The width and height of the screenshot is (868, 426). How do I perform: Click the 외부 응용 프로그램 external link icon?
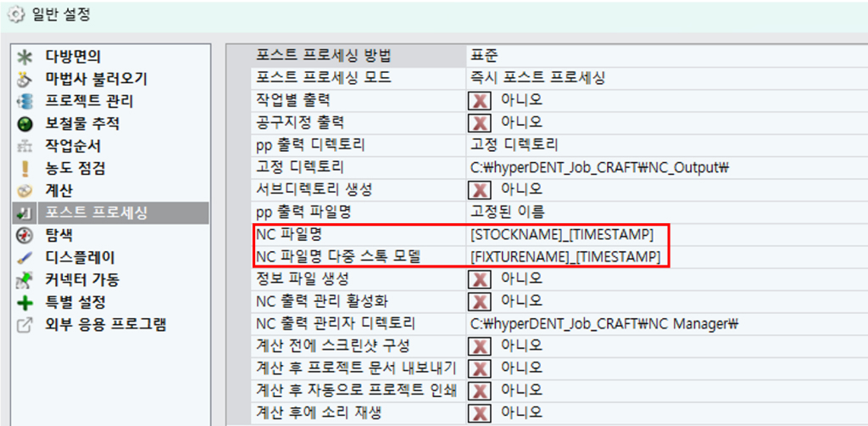click(x=25, y=324)
